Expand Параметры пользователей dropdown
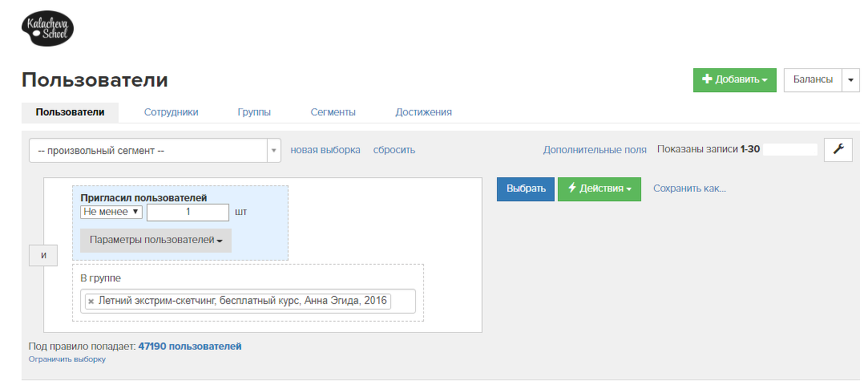 (x=155, y=241)
